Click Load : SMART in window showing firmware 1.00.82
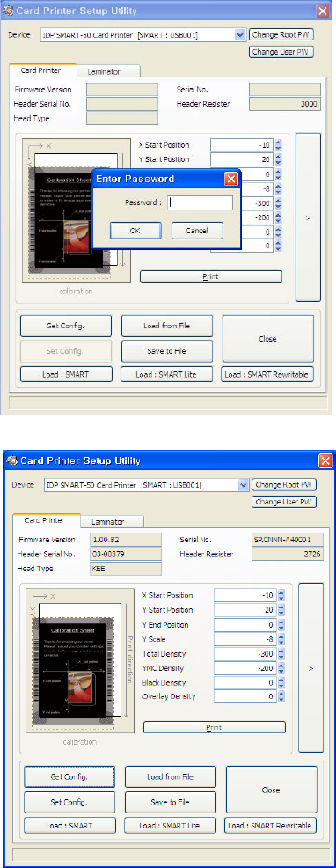The height and width of the screenshot is (868, 336). 69,826
